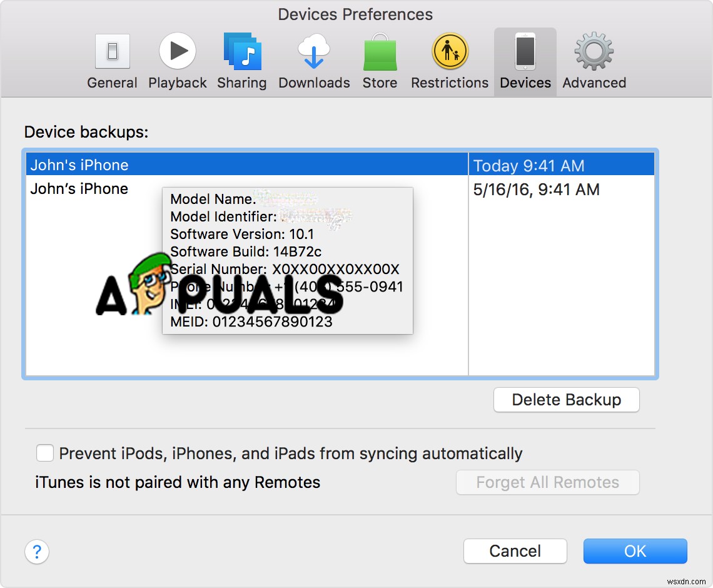
Task: Open the Restrictions preferences pane
Action: [449, 59]
